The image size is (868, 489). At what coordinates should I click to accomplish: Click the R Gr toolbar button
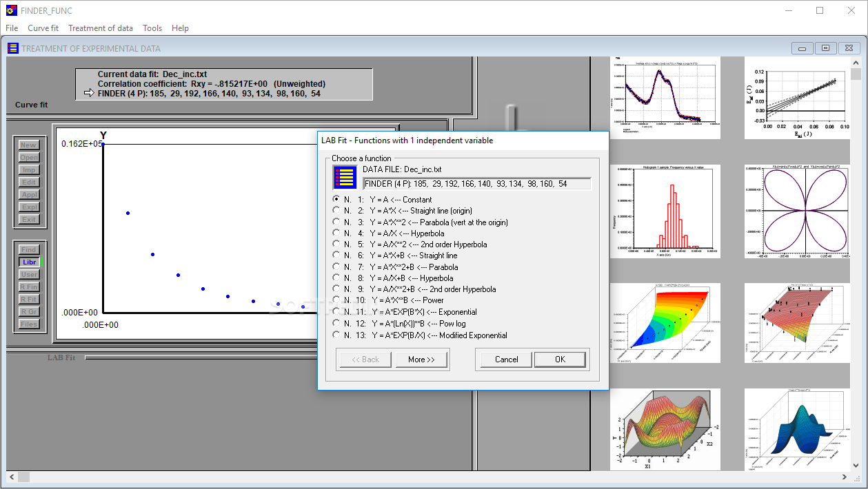pyautogui.click(x=29, y=312)
